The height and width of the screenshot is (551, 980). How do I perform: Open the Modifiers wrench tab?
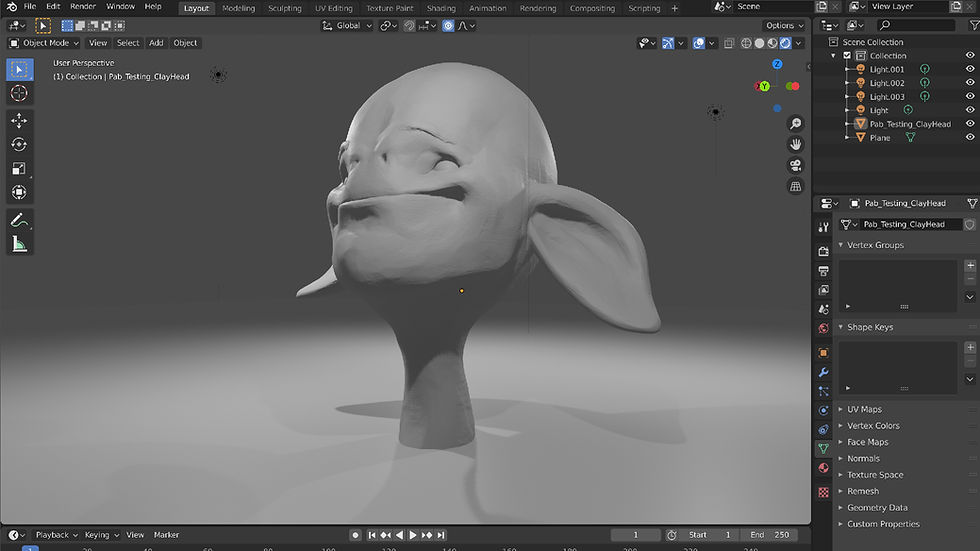coord(824,372)
